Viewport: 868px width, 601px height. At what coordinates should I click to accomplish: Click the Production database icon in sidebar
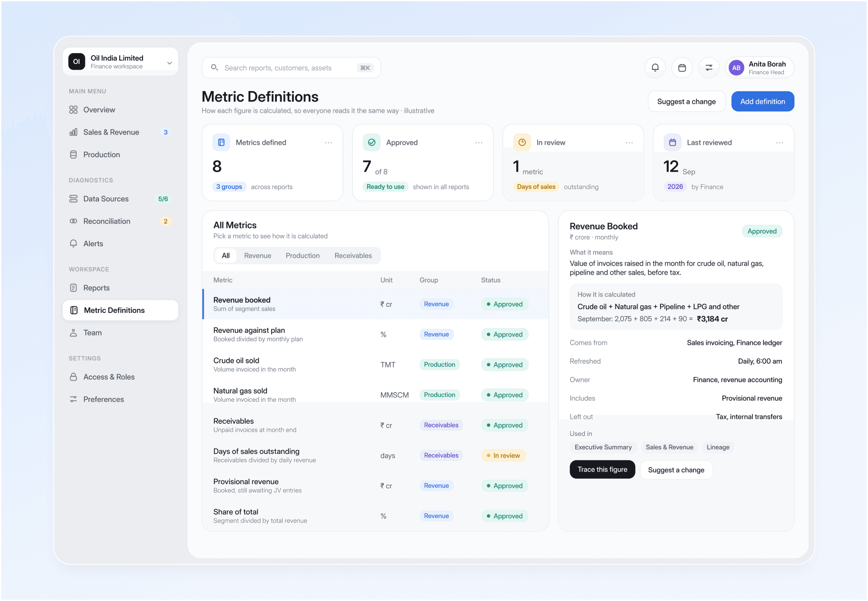click(73, 154)
